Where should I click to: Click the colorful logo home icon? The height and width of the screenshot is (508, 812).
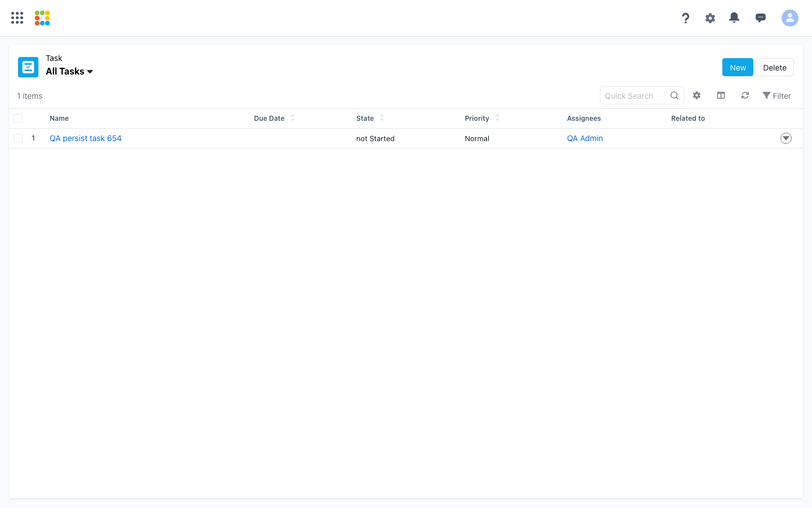(x=42, y=18)
